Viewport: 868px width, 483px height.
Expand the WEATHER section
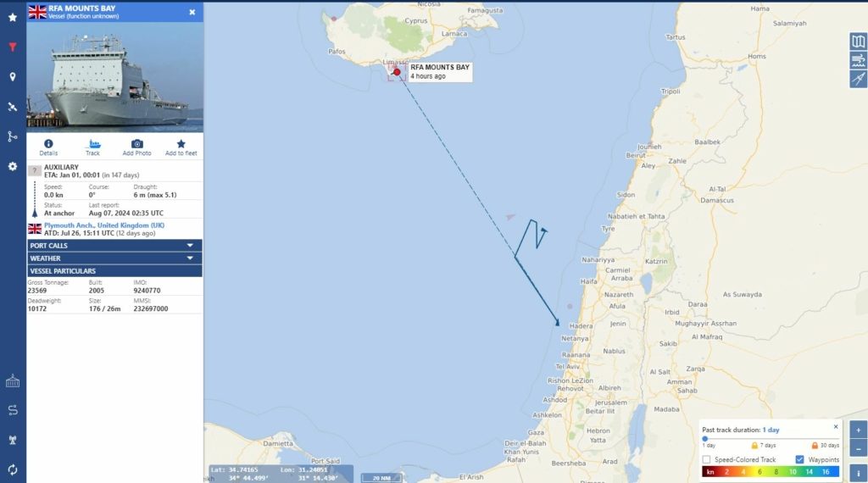(114, 258)
